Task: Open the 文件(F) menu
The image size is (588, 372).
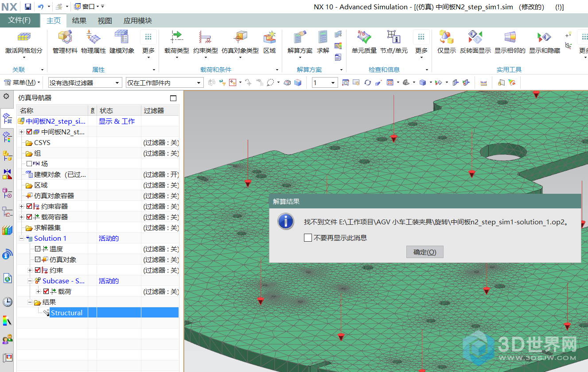Action: (x=19, y=20)
